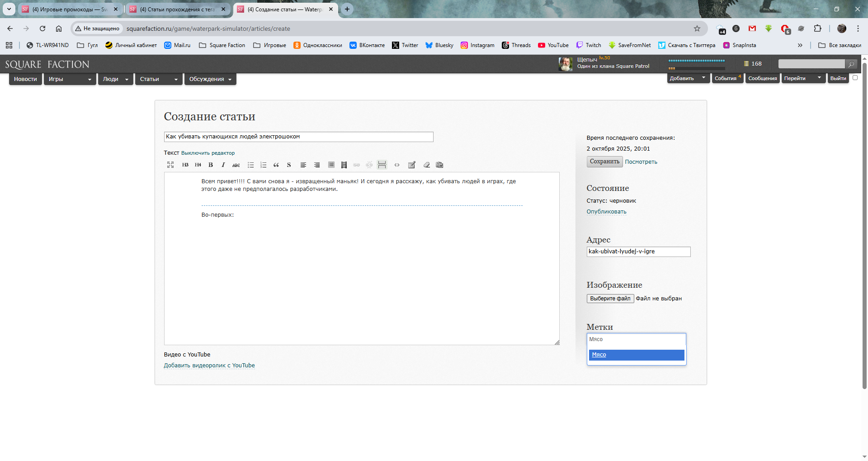Toggle the checkbox next to Выйти

pos(855,78)
